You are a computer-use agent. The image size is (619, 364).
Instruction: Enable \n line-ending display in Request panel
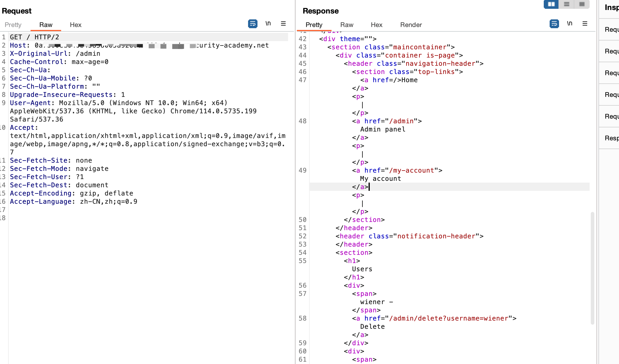point(268,23)
